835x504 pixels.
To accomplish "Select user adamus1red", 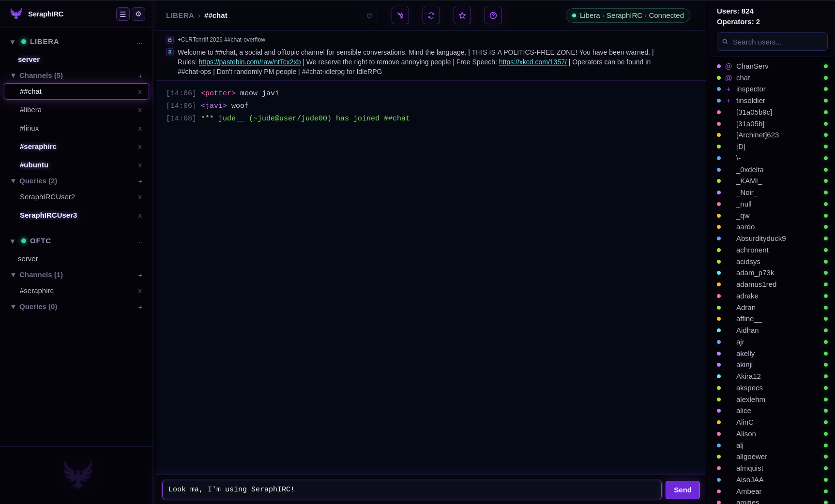I will click(772, 284).
